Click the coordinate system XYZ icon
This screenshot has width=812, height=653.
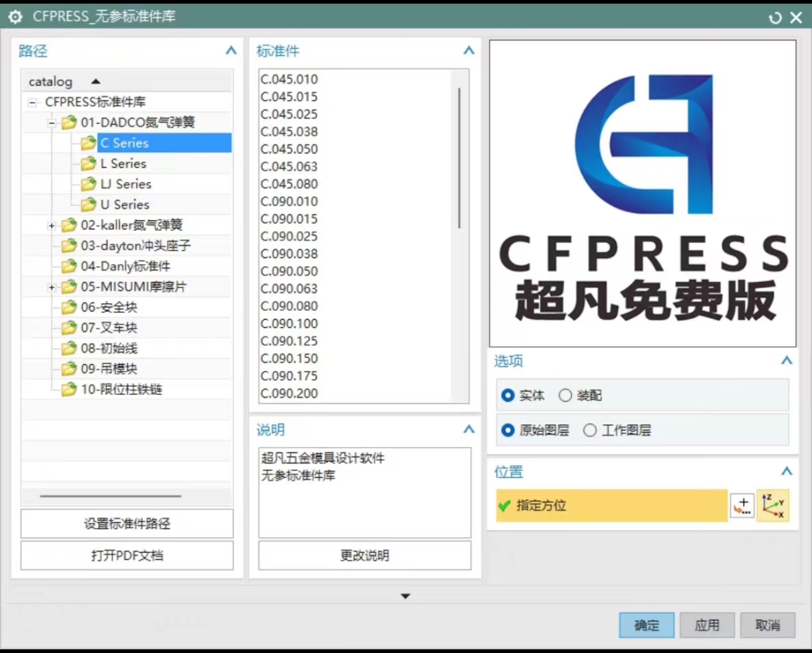pyautogui.click(x=773, y=506)
